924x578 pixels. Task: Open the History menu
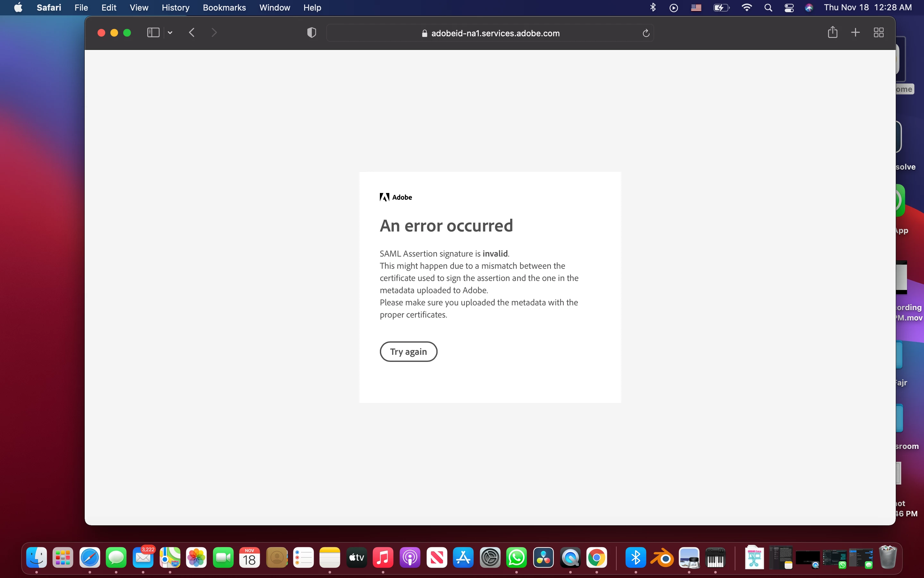coord(175,8)
